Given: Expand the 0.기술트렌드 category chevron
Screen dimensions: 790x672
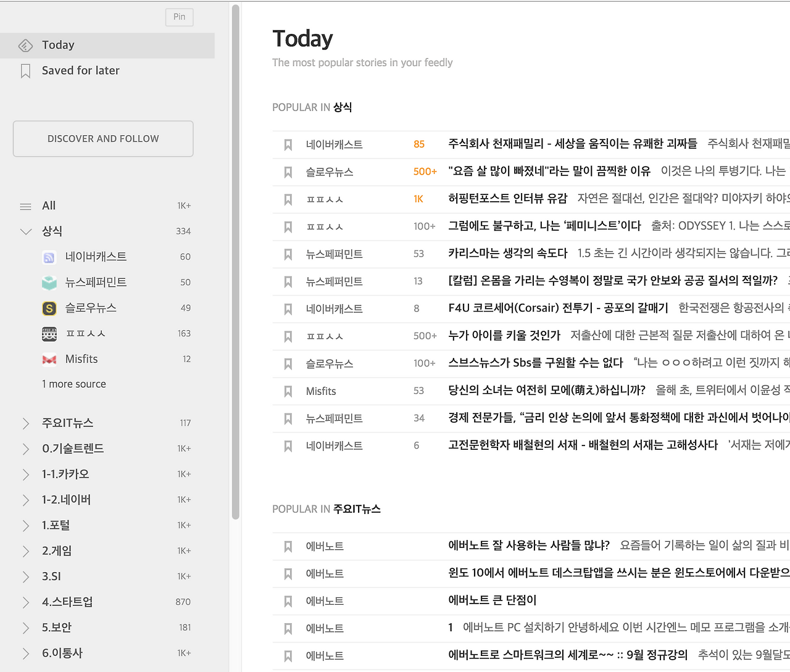Looking at the screenshot, I should [26, 449].
